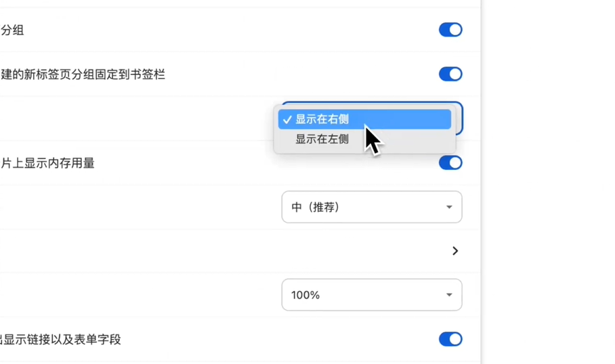This screenshot has height=364, width=615.
Task: Click the 100% text inside the dropdown
Action: click(305, 295)
